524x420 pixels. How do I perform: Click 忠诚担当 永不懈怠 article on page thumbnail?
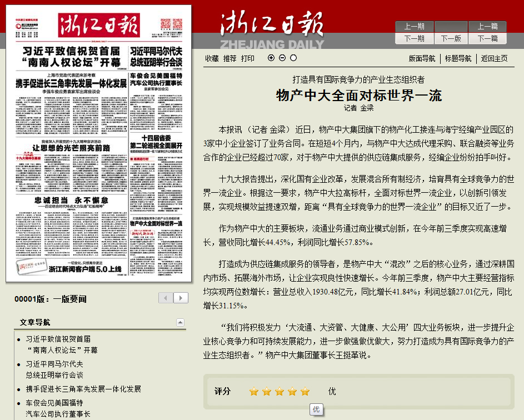click(71, 200)
